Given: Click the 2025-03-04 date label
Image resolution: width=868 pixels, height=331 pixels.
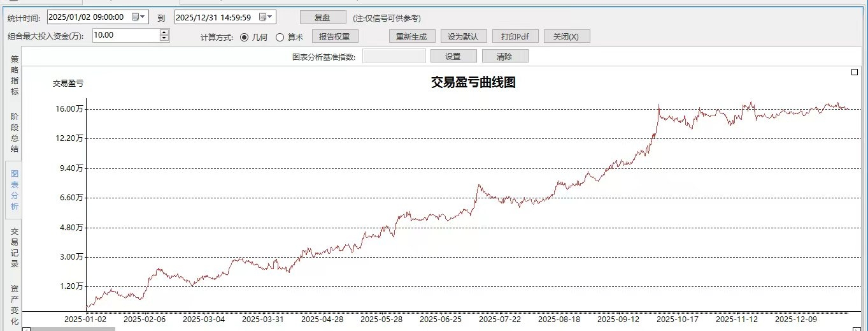Looking at the screenshot, I should pos(204,319).
